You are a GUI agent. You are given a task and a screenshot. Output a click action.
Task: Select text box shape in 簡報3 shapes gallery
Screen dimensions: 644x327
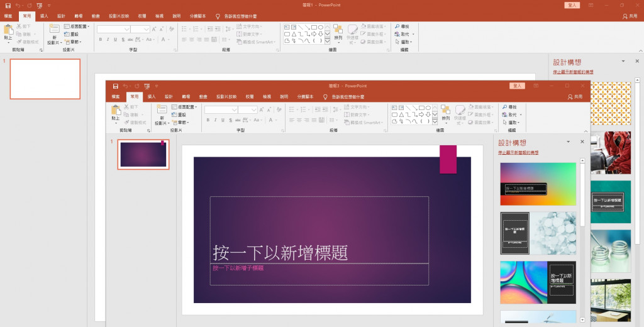coord(394,108)
